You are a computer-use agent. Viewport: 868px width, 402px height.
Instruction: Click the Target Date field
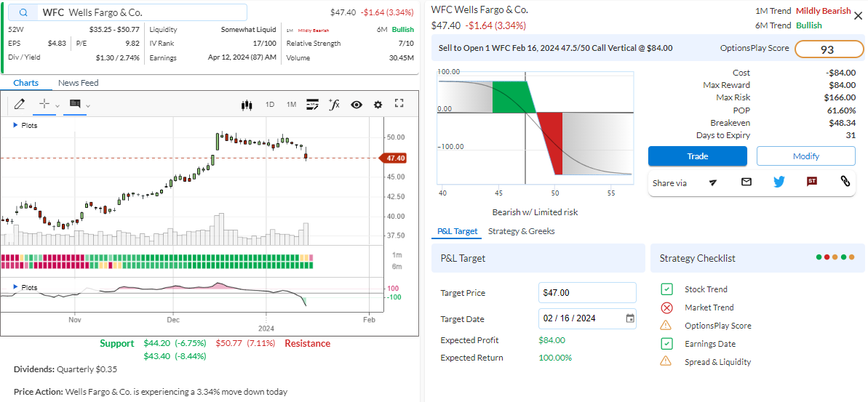[x=587, y=318]
